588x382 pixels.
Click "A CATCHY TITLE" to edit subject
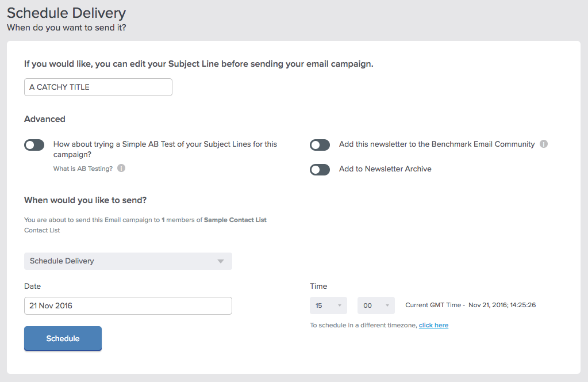click(98, 87)
